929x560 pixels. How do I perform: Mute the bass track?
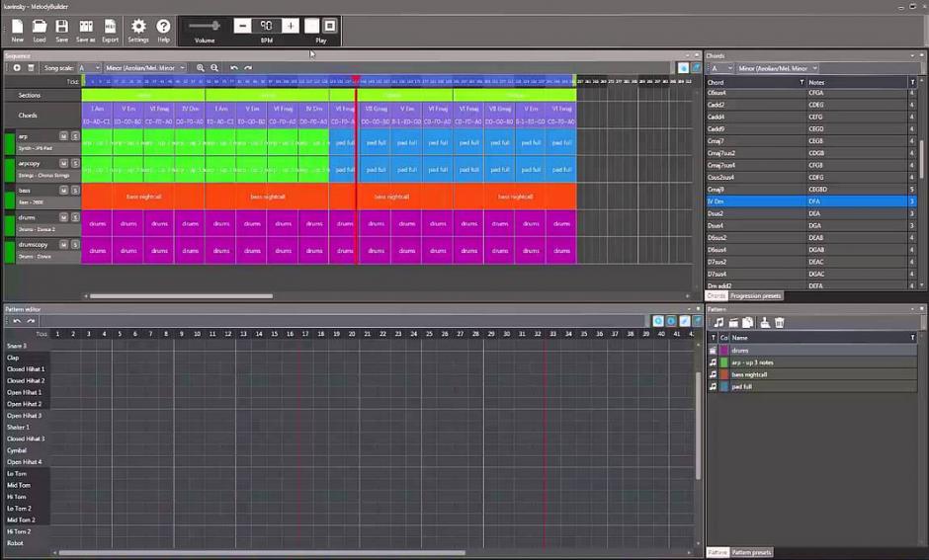click(x=63, y=190)
